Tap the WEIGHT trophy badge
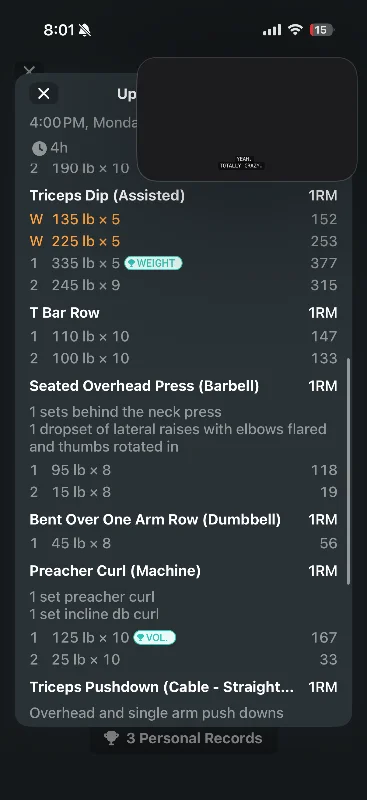The image size is (367, 800). (153, 263)
